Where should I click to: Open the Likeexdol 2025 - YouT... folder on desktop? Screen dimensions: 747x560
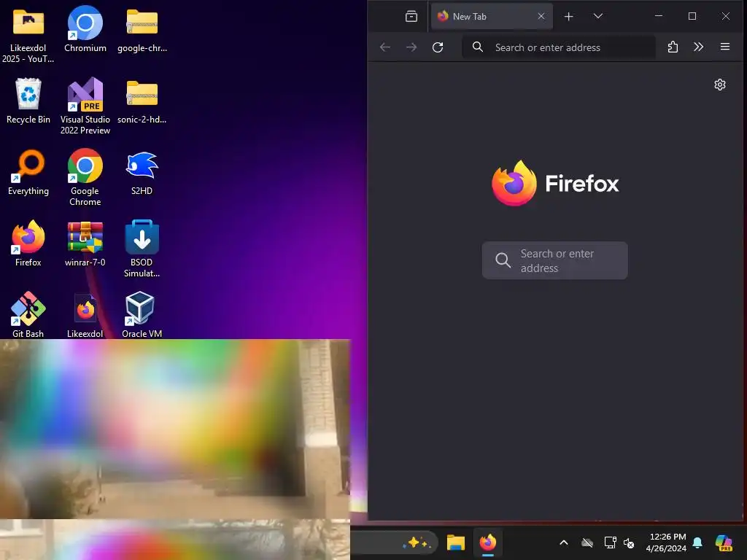(28, 35)
